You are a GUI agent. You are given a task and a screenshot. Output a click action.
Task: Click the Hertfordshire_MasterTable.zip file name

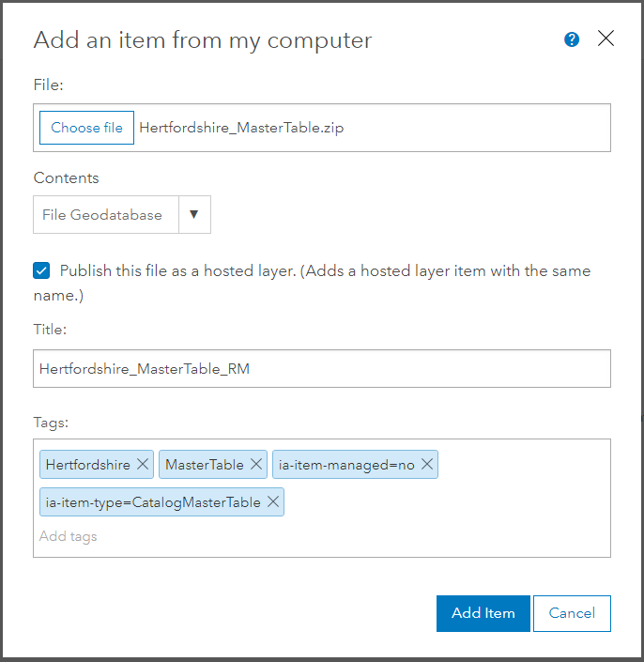click(241, 128)
